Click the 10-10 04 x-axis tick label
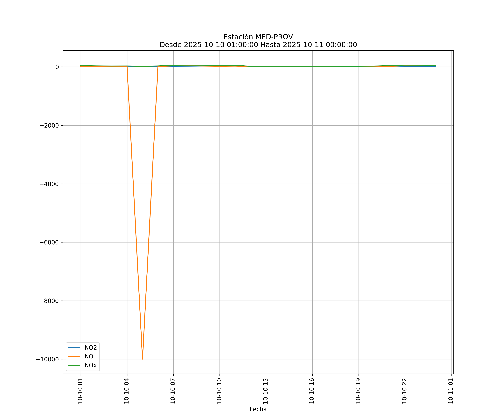The height and width of the screenshot is (420, 504). pos(126,391)
